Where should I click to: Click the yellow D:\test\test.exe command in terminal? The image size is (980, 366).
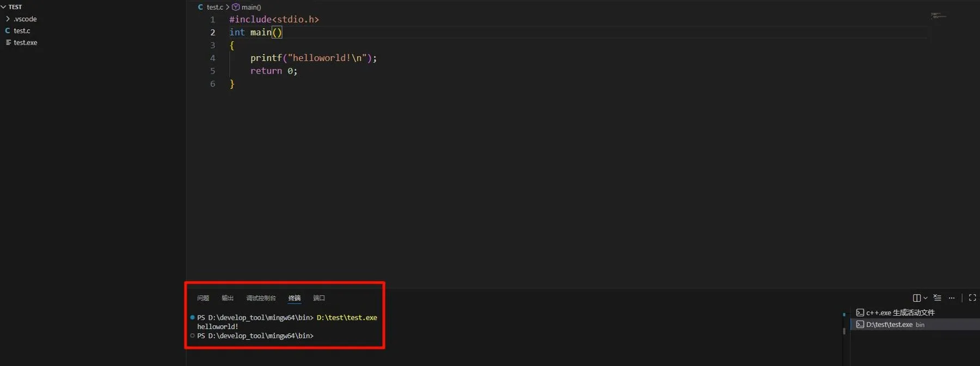click(x=347, y=318)
